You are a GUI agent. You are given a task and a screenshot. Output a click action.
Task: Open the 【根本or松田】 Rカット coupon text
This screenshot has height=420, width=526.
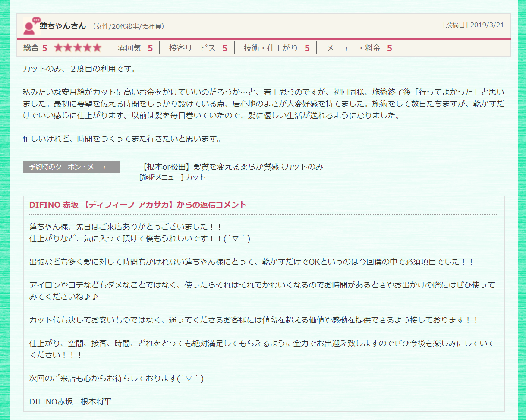pyautogui.click(x=232, y=167)
